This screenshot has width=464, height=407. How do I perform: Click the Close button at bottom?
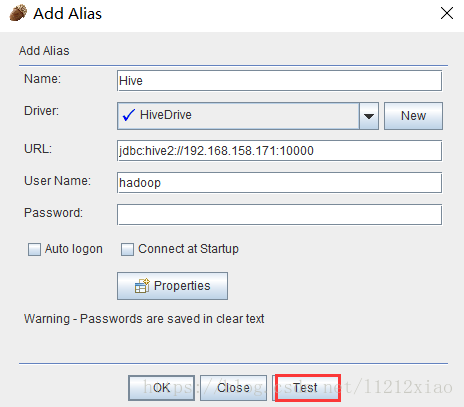click(233, 388)
